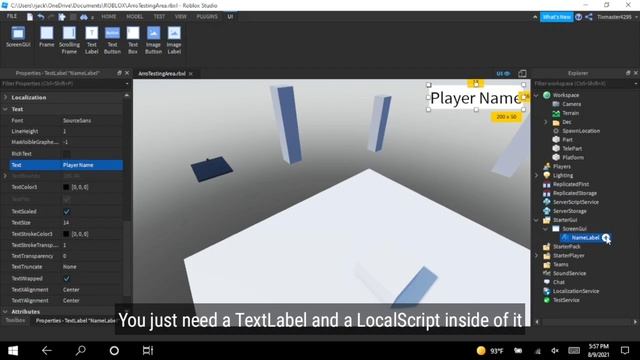This screenshot has height=360, width=640.
Task: Collapse the Text properties section
Action: 5,109
